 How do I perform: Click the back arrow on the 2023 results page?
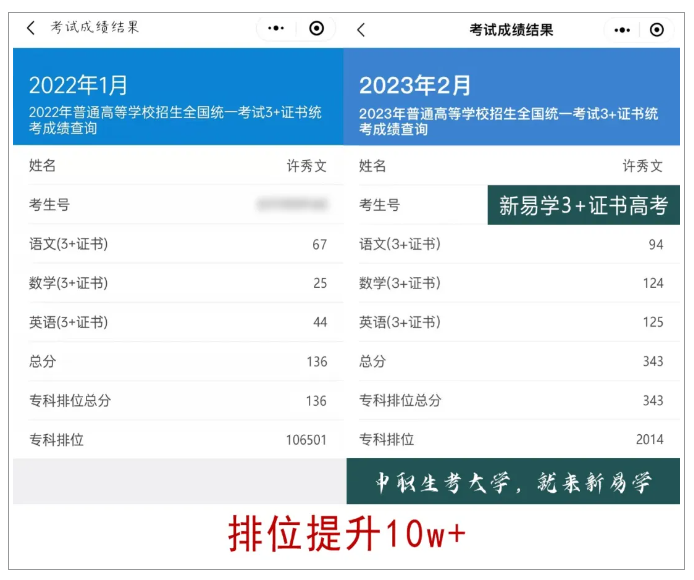[x=361, y=30]
